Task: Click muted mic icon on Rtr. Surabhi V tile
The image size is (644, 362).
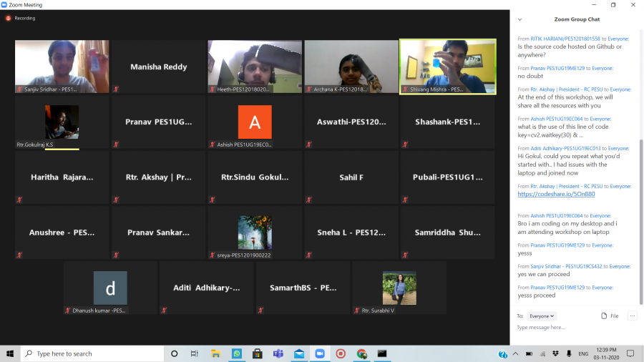Action: point(357,310)
